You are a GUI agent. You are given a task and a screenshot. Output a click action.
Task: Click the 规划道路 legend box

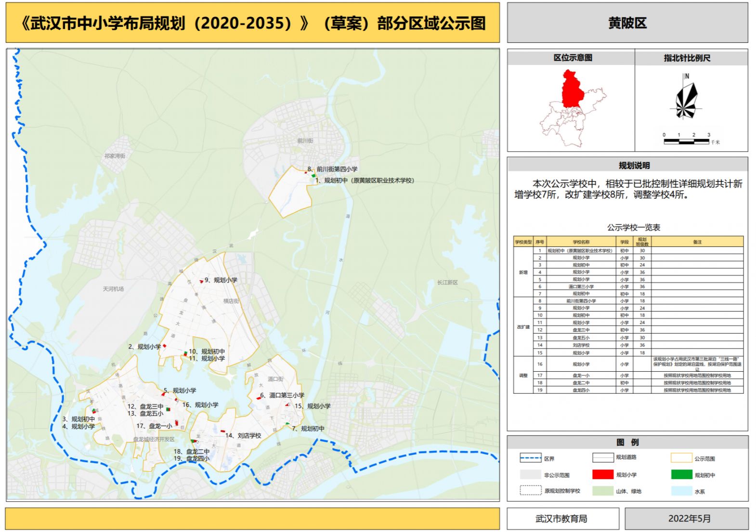602,457
